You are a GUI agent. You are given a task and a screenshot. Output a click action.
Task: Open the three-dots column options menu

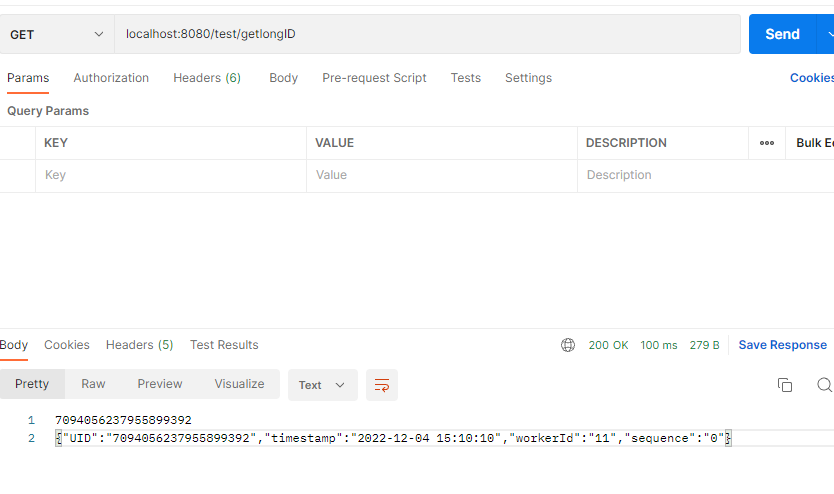pos(767,143)
